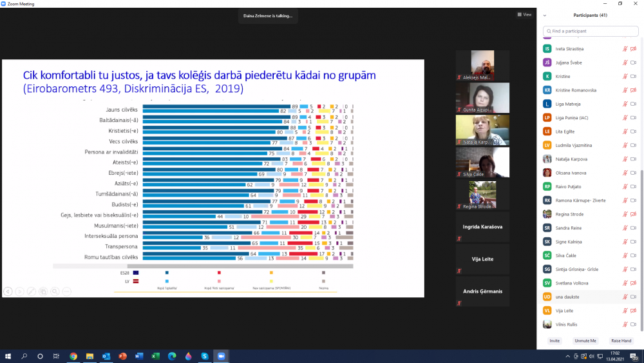The height and width of the screenshot is (363, 644).
Task: Toggle microphone icon for Kristine Romanovska
Action: click(x=625, y=90)
